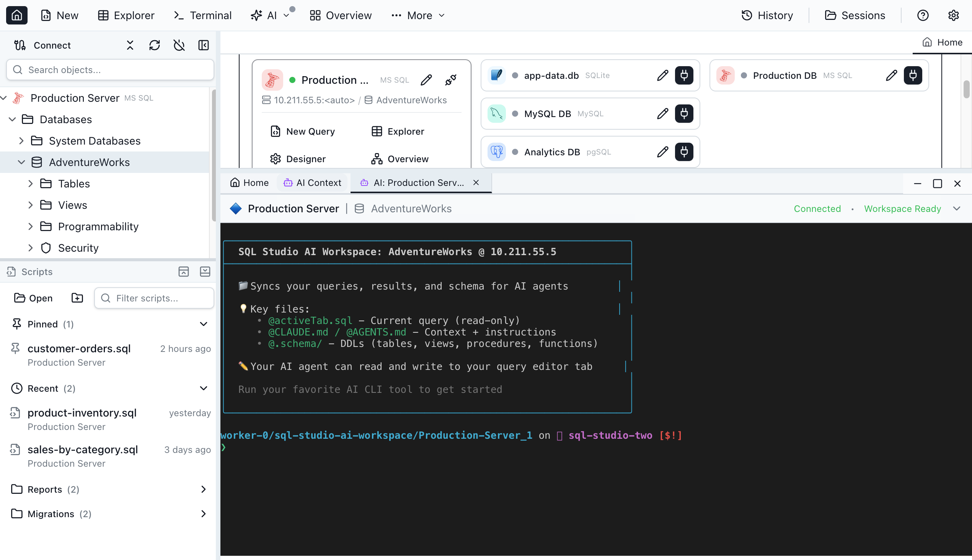This screenshot has width=972, height=560.
Task: Collapse all nodes using the Connect panel icon
Action: 130,45
